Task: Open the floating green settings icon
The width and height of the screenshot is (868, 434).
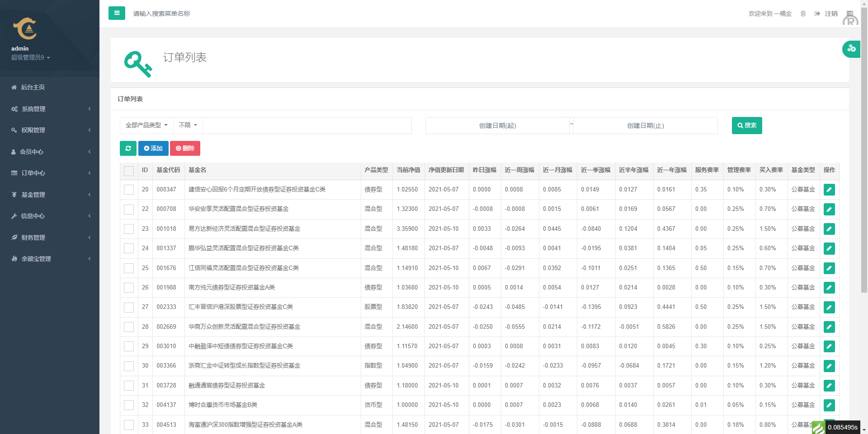Action: pyautogui.click(x=851, y=49)
